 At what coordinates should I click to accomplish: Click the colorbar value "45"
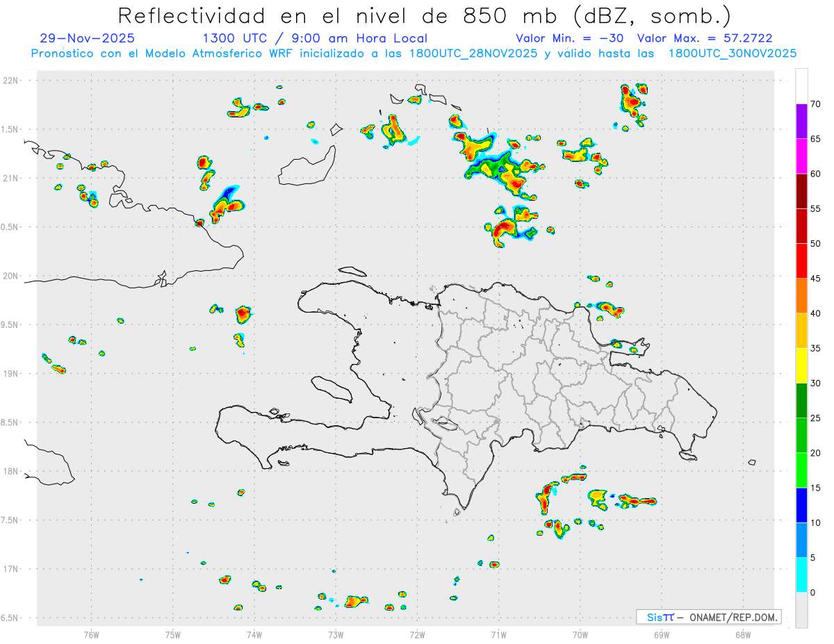click(816, 279)
